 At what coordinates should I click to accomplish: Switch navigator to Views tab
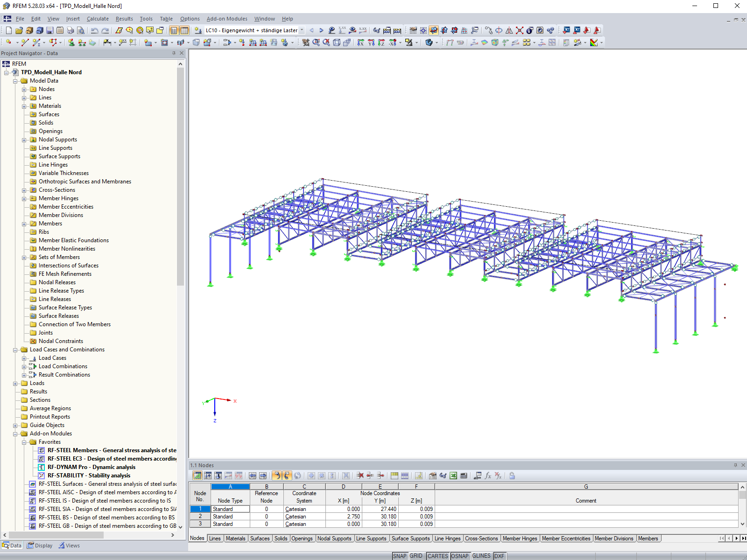point(69,546)
